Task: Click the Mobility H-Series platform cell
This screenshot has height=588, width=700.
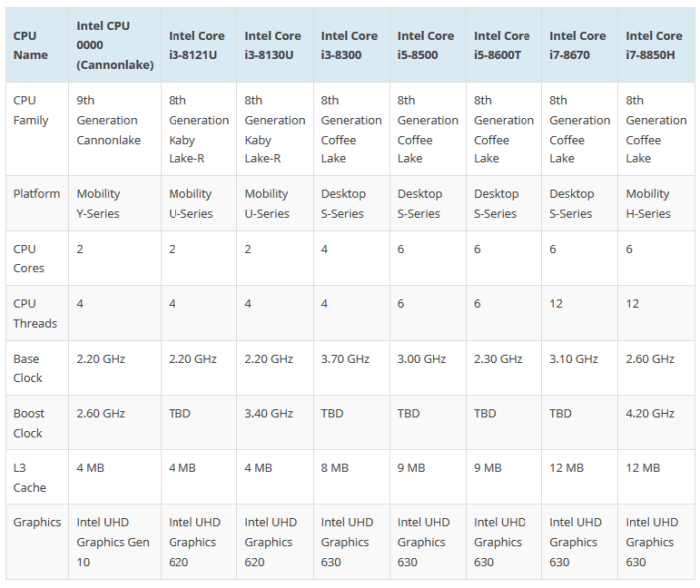Action: pos(656,203)
